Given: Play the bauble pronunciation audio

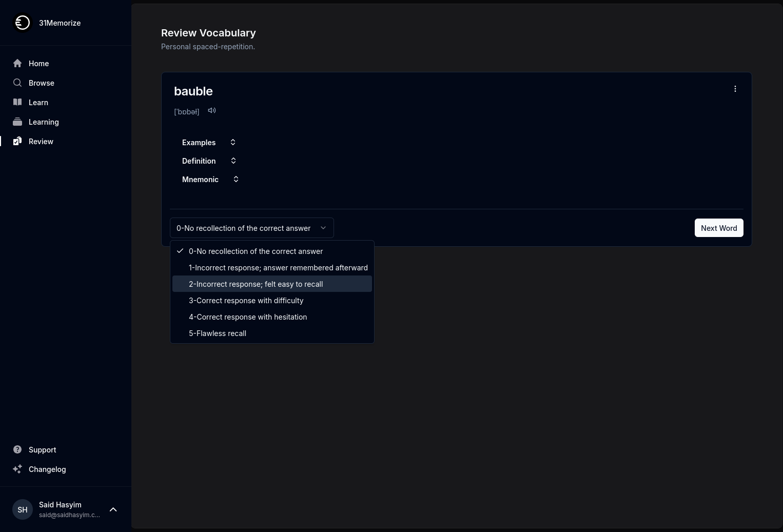Looking at the screenshot, I should click(212, 111).
